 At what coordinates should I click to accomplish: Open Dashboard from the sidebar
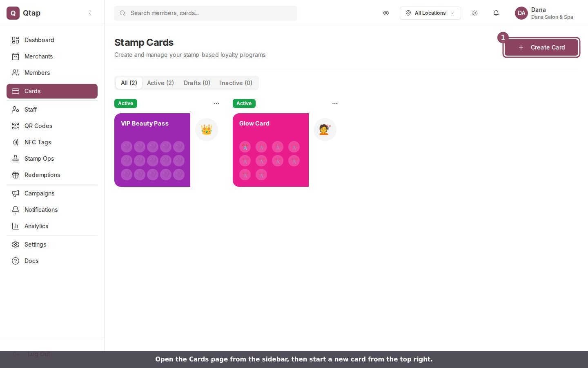pos(52,40)
